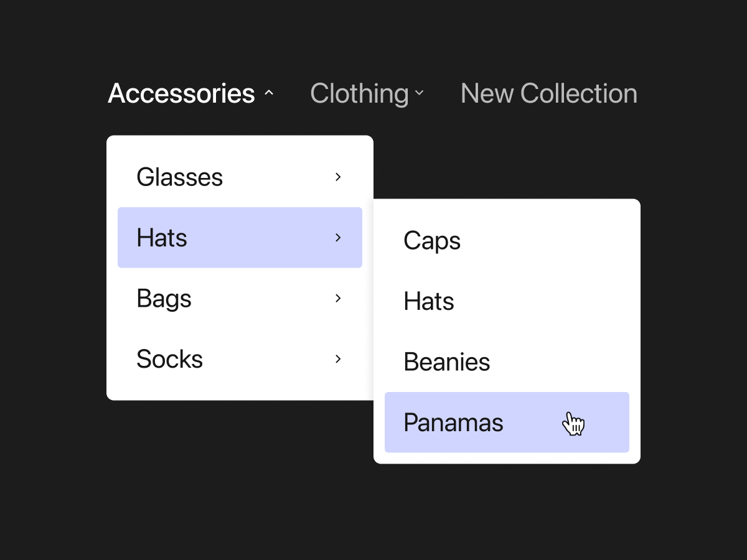Viewport: 747px width, 560px height.
Task: Click the Accessories navigation label
Action: (x=181, y=93)
